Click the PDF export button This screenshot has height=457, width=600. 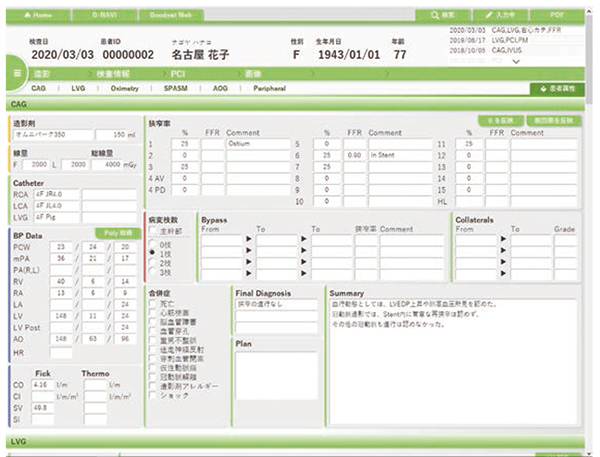coord(558,16)
